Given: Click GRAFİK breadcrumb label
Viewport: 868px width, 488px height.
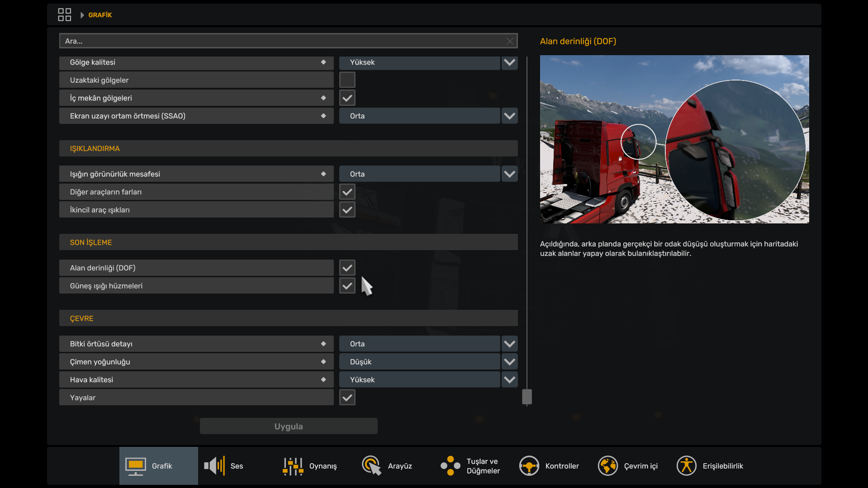Looking at the screenshot, I should [x=100, y=15].
